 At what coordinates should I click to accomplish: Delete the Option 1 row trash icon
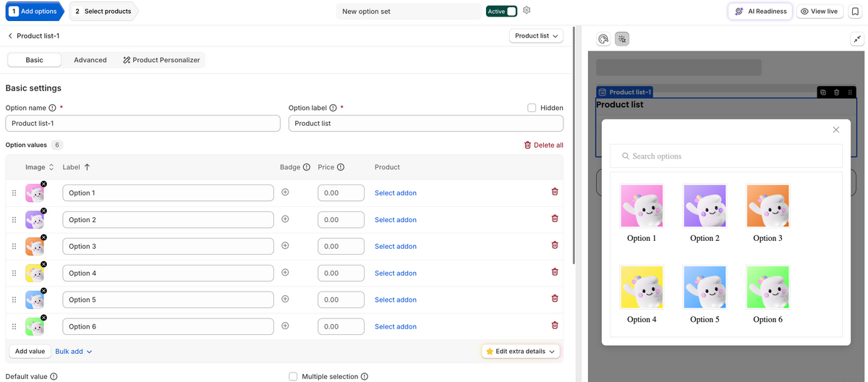coord(555,192)
